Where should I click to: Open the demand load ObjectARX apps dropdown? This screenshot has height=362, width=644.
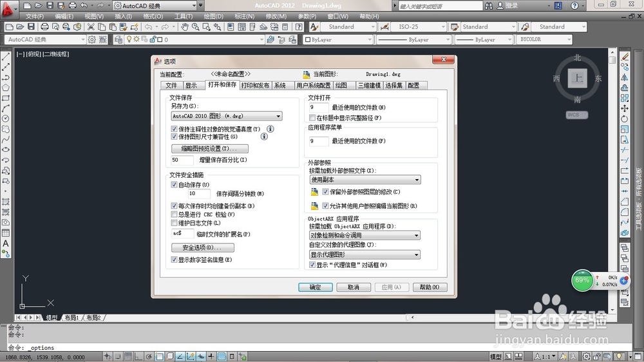click(x=365, y=236)
